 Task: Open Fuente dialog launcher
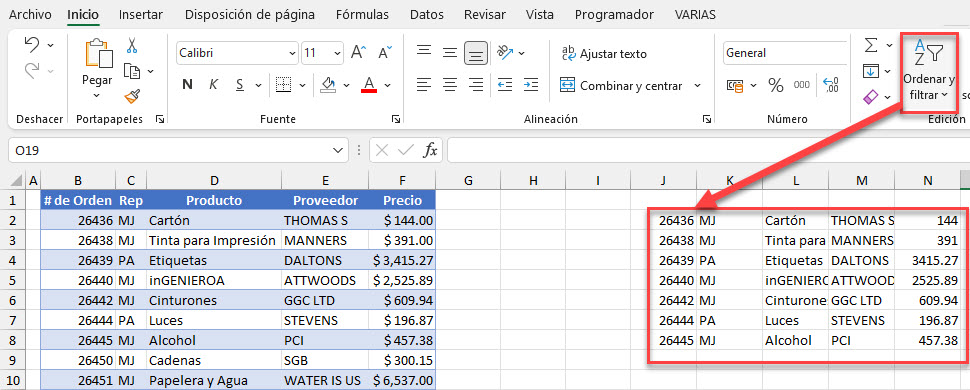(x=395, y=119)
